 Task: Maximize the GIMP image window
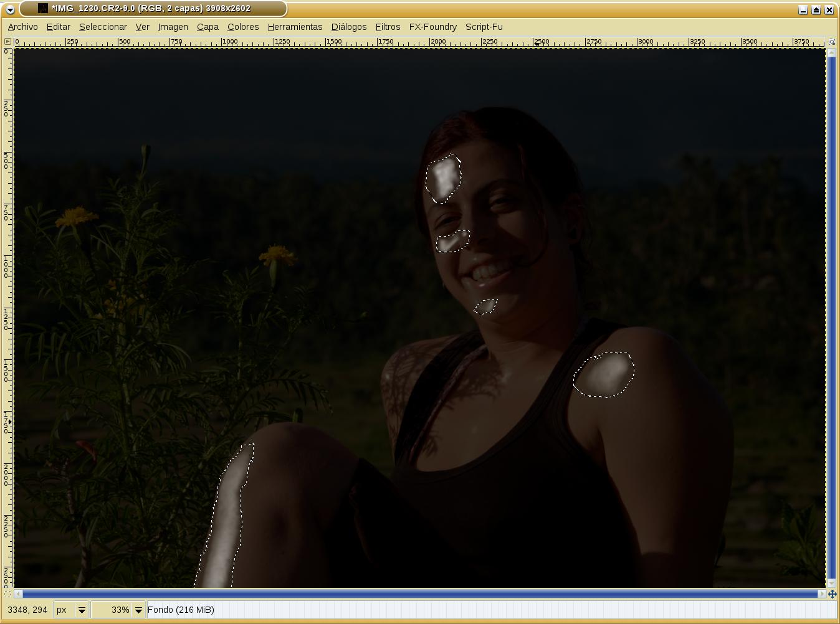click(816, 9)
